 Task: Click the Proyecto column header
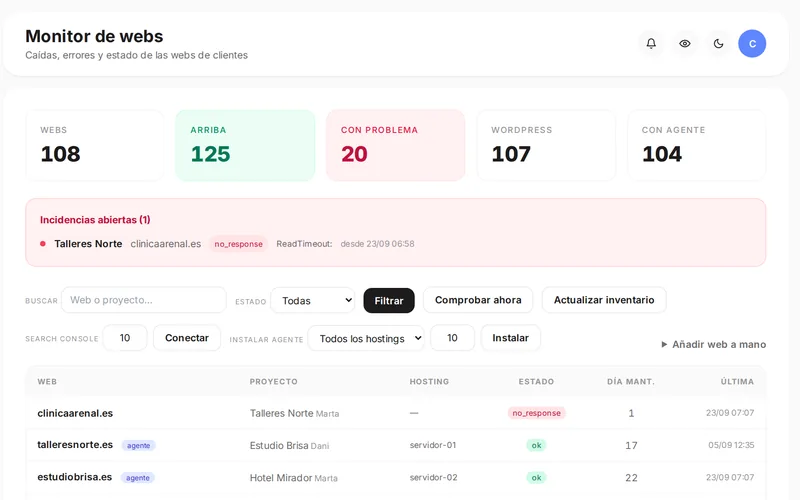coord(273,382)
